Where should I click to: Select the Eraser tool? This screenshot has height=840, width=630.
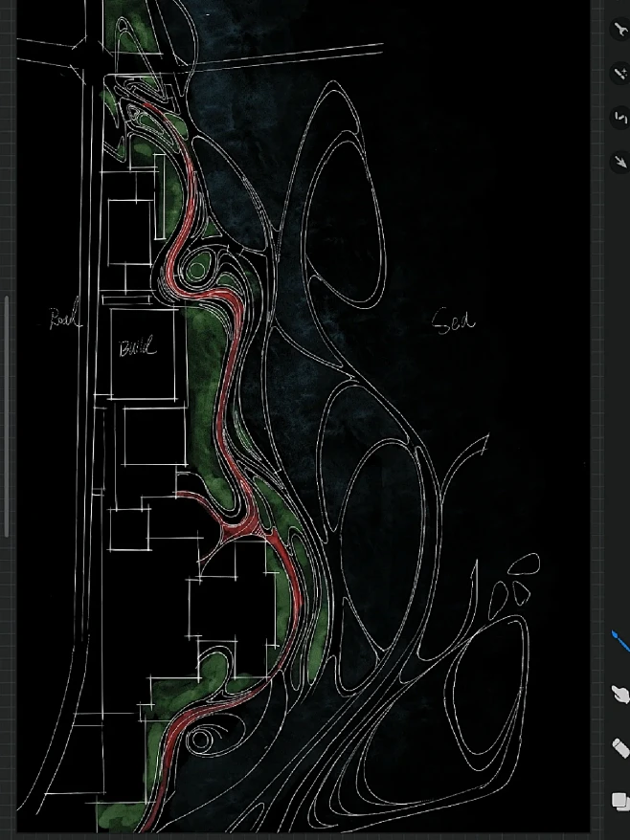(619, 746)
